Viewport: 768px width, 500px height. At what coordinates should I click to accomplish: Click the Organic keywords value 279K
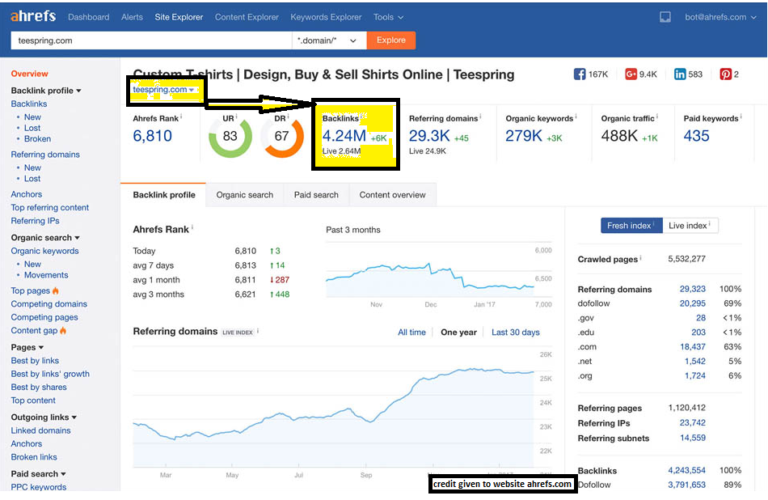(524, 136)
